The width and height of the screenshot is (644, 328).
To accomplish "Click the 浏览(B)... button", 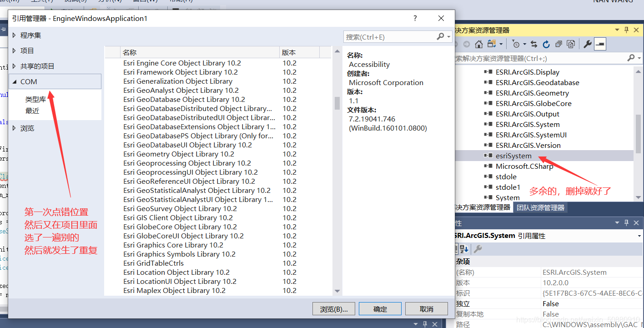I will point(334,309).
